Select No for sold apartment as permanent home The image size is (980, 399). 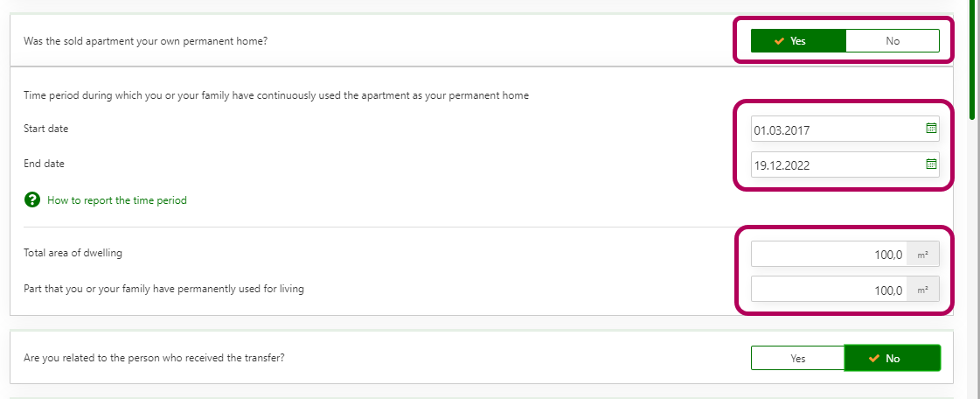893,41
